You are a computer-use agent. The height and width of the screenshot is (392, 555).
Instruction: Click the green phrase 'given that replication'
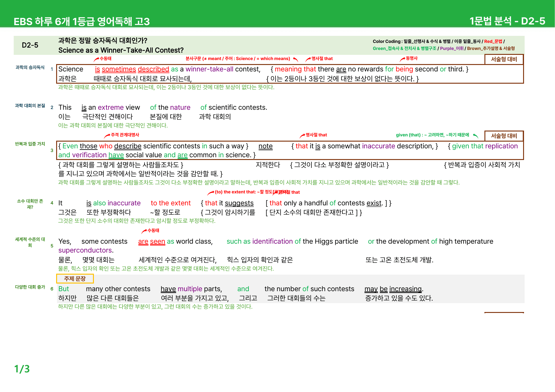point(485,146)
